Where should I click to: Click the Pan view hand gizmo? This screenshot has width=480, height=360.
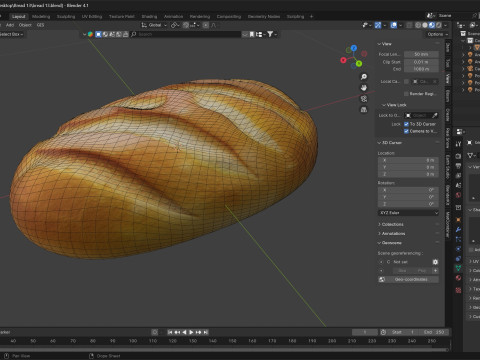pyautogui.click(x=364, y=88)
